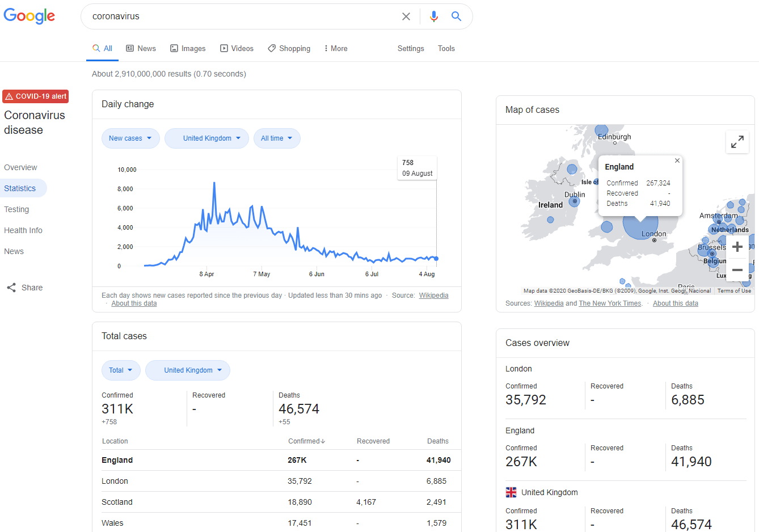Click the 311K confirmed total in Total cases
The image size is (759, 532).
click(x=117, y=409)
